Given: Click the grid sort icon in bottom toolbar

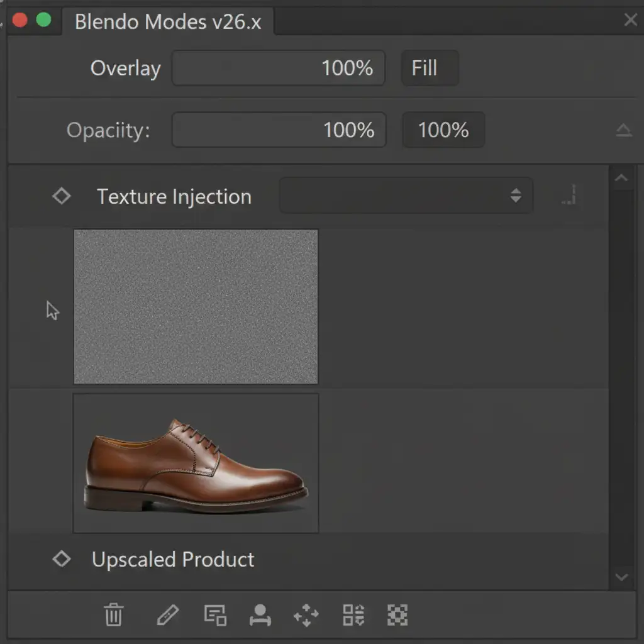Looking at the screenshot, I should [353, 614].
